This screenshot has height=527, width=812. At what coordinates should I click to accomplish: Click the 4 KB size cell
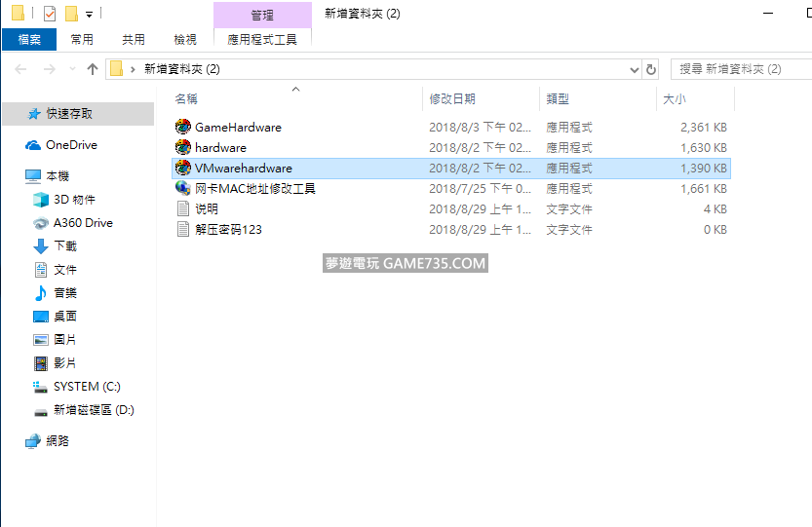[x=715, y=209]
